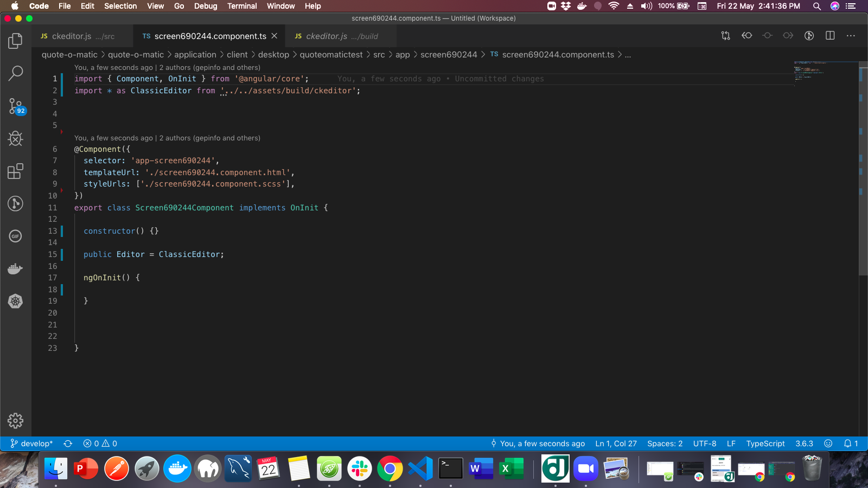The width and height of the screenshot is (868, 488).
Task: Open the Debug menu in menu bar
Action: click(206, 6)
